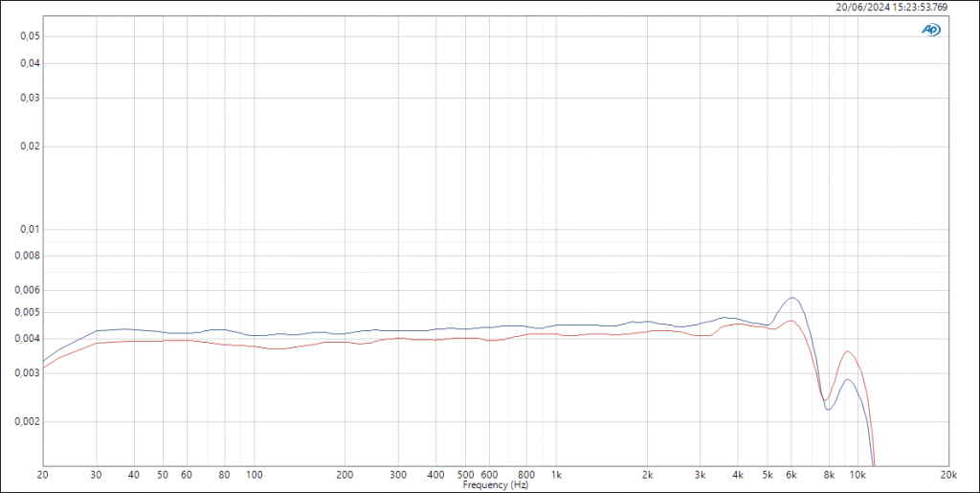Click the red curve's peak near 9k
This screenshot has width=980, height=493.
pos(847,351)
